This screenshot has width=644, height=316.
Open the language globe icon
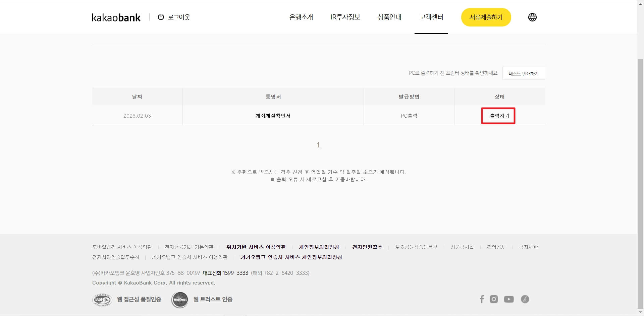pyautogui.click(x=532, y=17)
